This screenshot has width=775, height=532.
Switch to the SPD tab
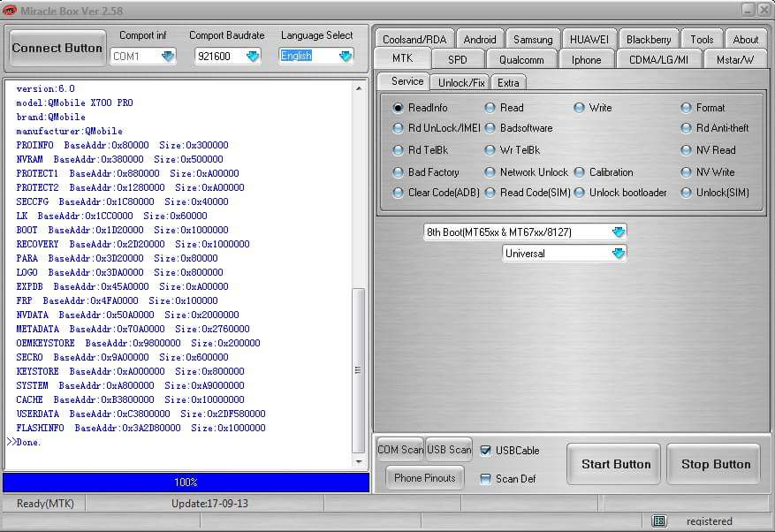click(x=457, y=60)
